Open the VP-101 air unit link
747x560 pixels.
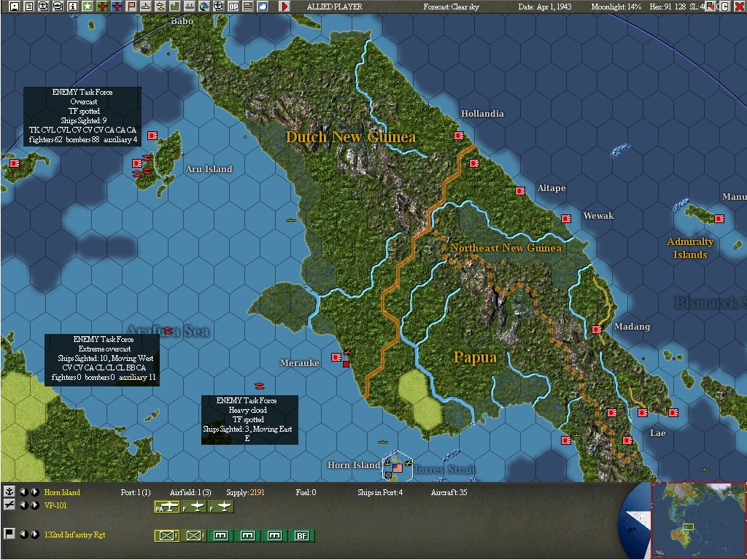point(55,506)
